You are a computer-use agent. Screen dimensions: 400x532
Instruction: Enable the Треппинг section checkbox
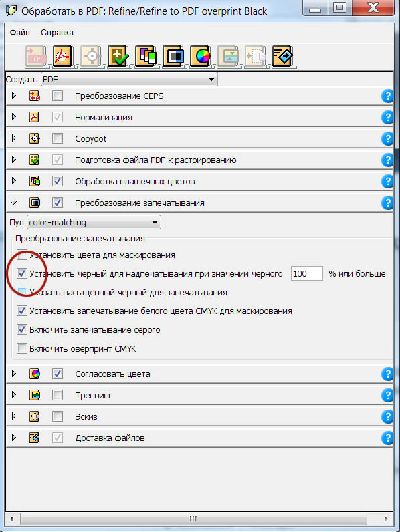58,395
